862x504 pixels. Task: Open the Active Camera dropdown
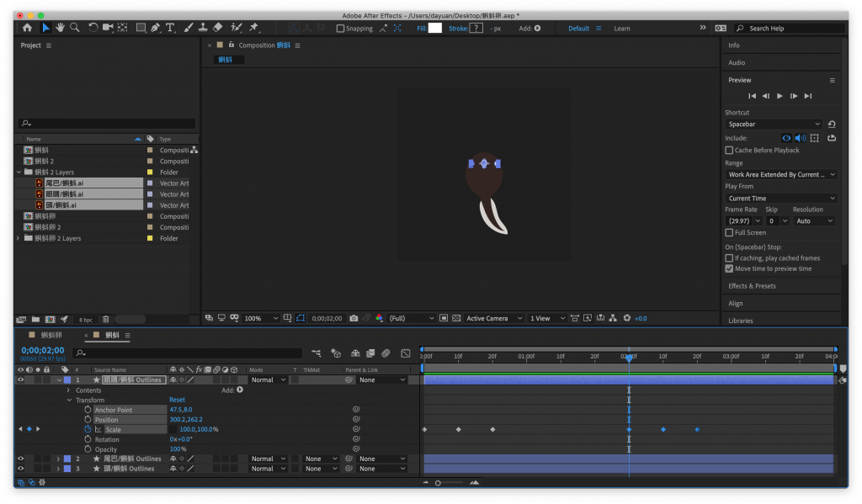(x=494, y=318)
